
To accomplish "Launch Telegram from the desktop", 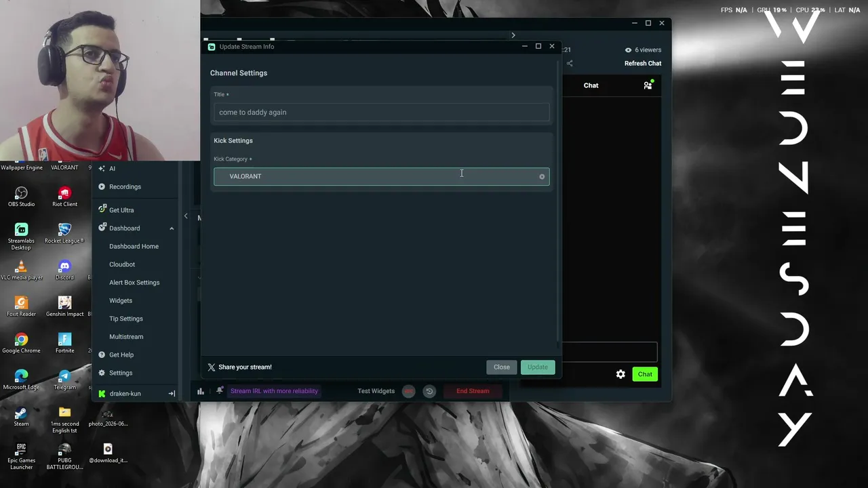I will [x=64, y=380].
